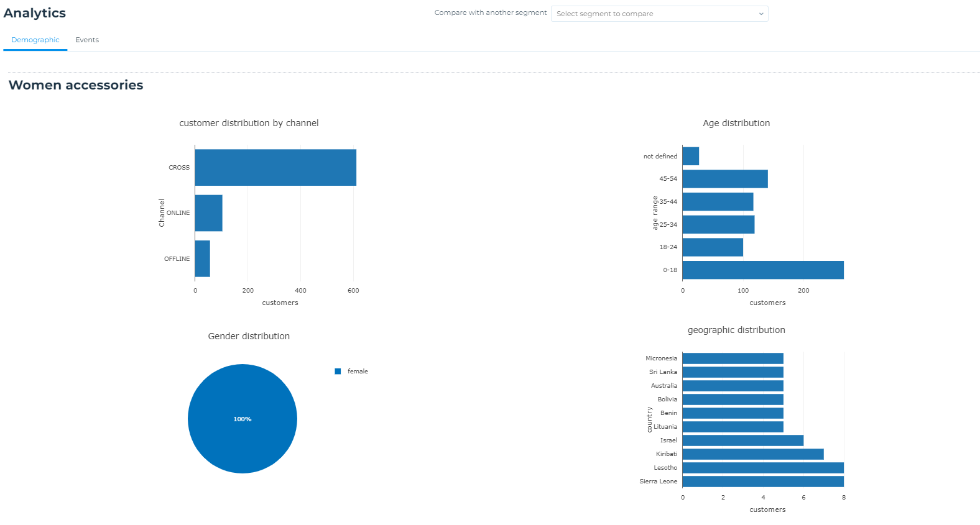The image size is (980, 525).
Task: Click the not defined age bar
Action: (x=690, y=156)
